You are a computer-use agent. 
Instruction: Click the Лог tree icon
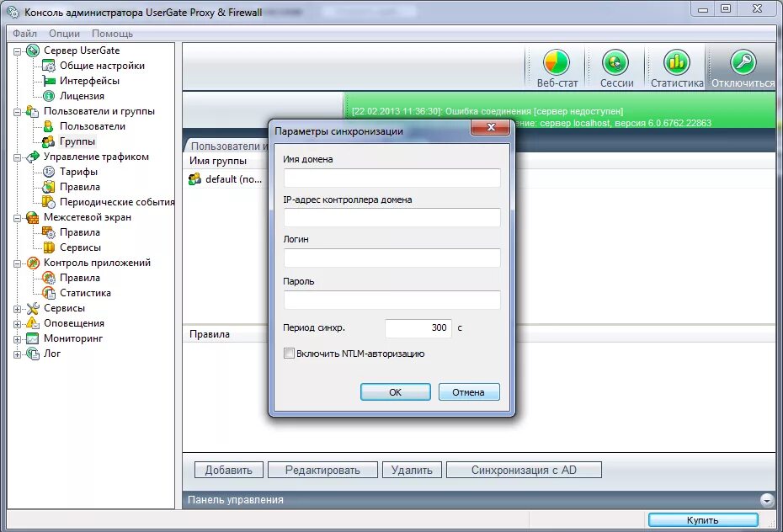[33, 354]
